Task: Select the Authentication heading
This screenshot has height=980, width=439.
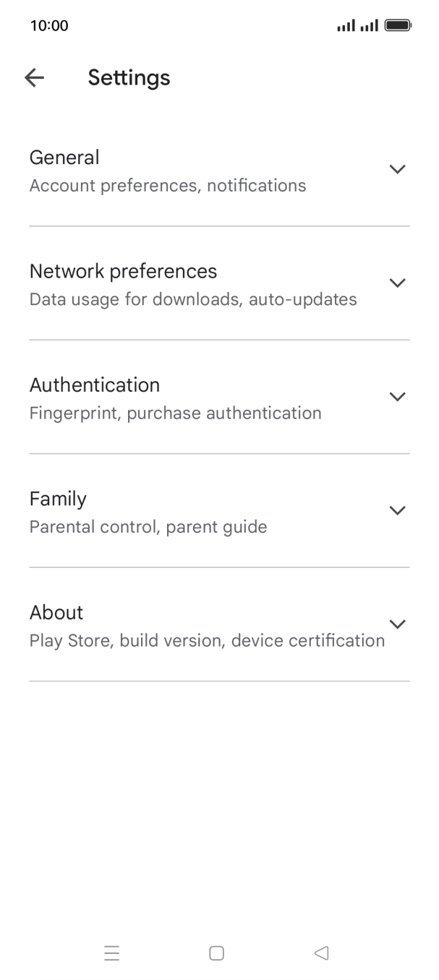Action: point(95,385)
